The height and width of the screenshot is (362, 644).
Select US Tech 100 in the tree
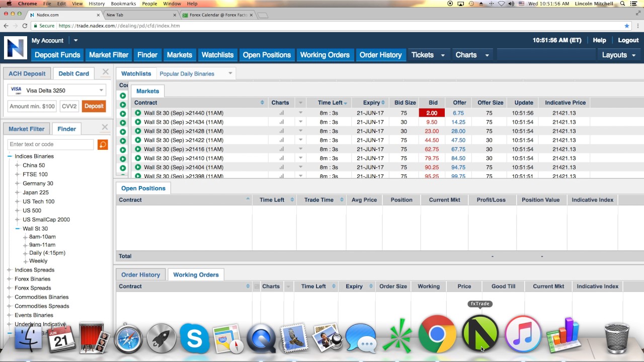(39, 202)
